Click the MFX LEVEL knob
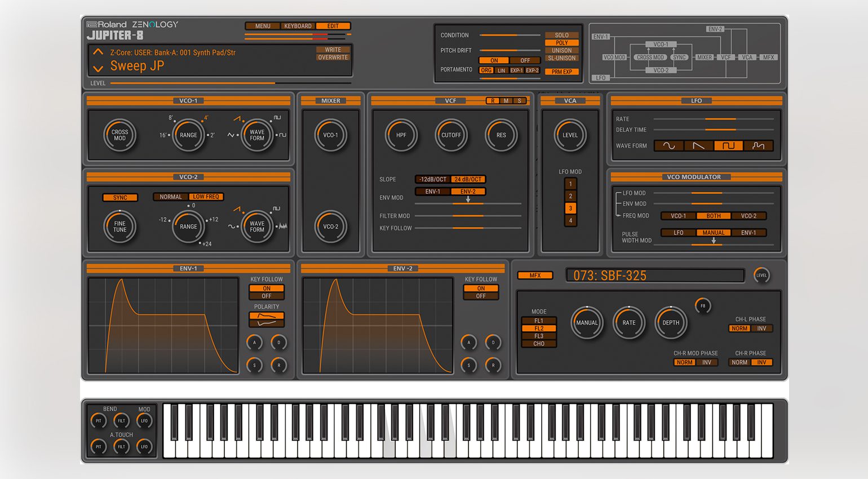This screenshot has width=868, height=479. pyautogui.click(x=761, y=276)
